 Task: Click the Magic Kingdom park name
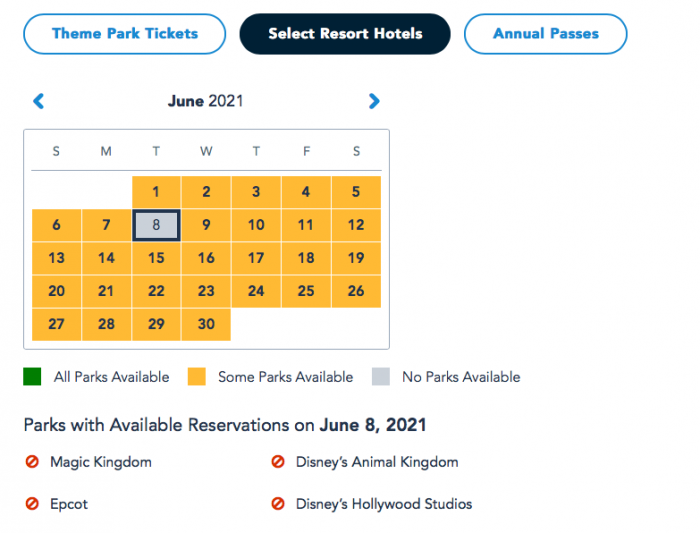click(101, 462)
